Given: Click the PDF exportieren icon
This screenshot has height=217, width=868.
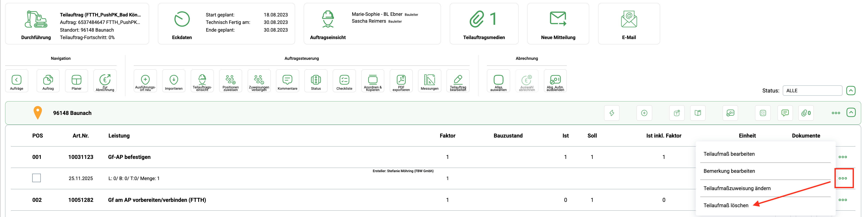Looking at the screenshot, I should coord(401,81).
